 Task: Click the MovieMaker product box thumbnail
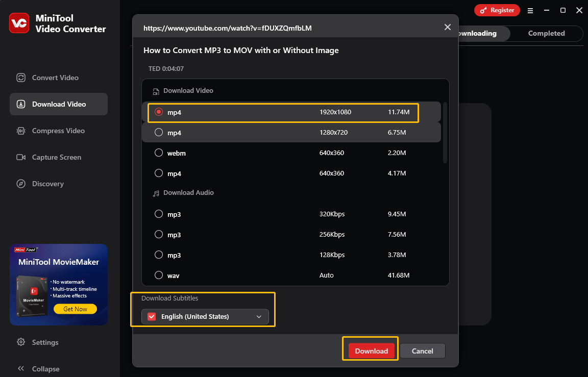pos(32,296)
